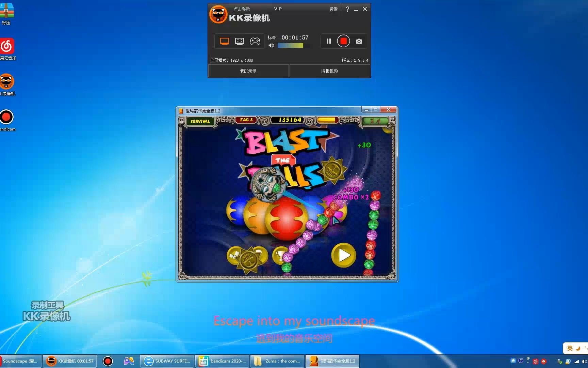
Task: Switch to SUBWAY SURFE... browser taskbar item
Action: [x=167, y=361]
